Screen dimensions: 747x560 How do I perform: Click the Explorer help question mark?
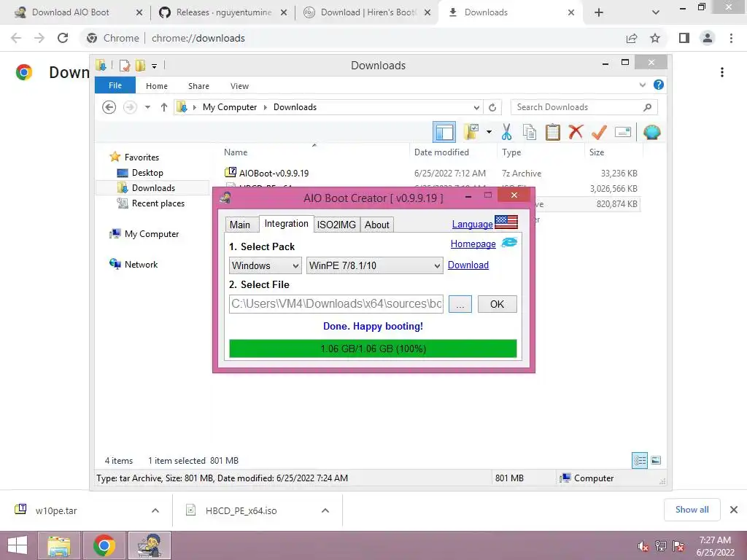coord(659,85)
